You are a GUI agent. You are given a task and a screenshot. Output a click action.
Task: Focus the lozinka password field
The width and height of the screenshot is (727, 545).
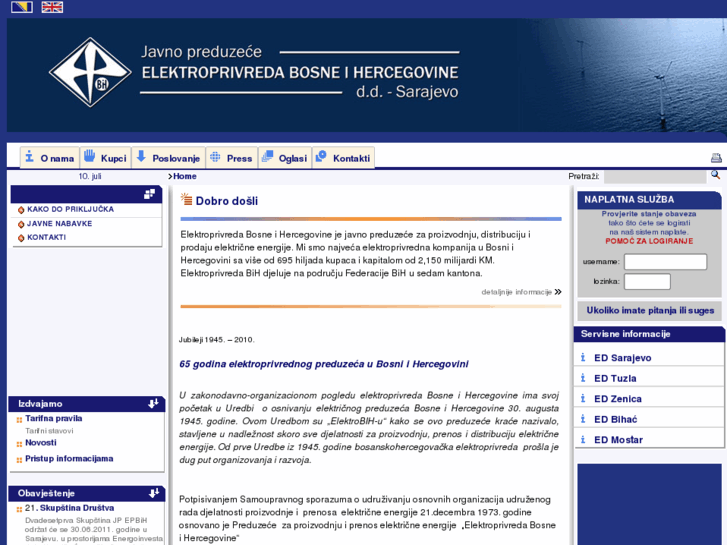coord(647,282)
